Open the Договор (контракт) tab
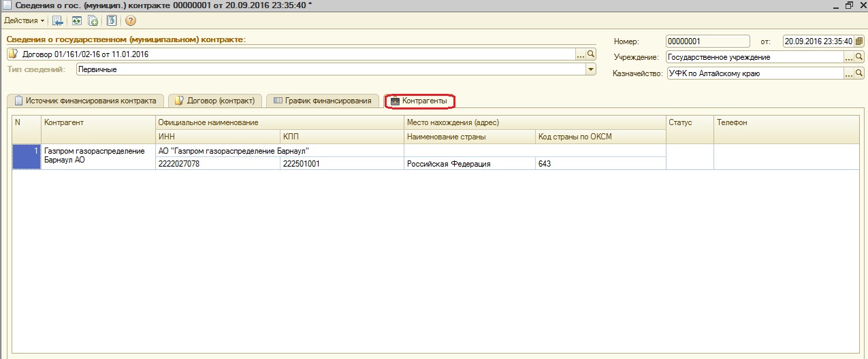868x359 pixels. click(215, 101)
